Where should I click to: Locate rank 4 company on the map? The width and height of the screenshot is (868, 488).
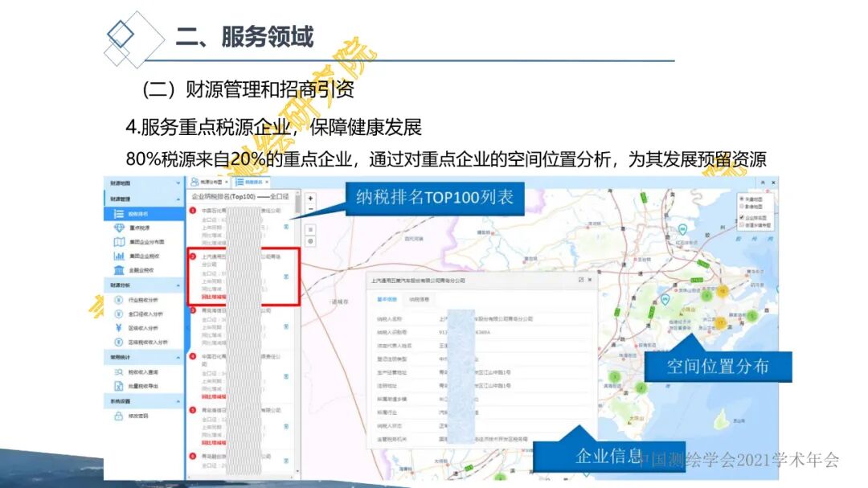coord(286,377)
